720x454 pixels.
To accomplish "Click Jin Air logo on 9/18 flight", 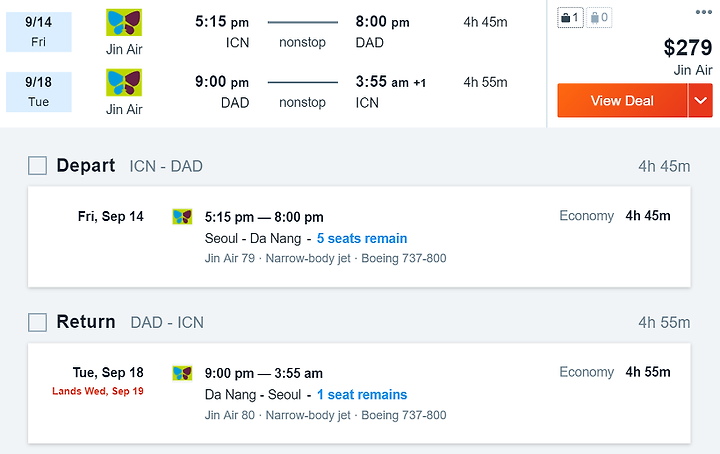I will (124, 82).
